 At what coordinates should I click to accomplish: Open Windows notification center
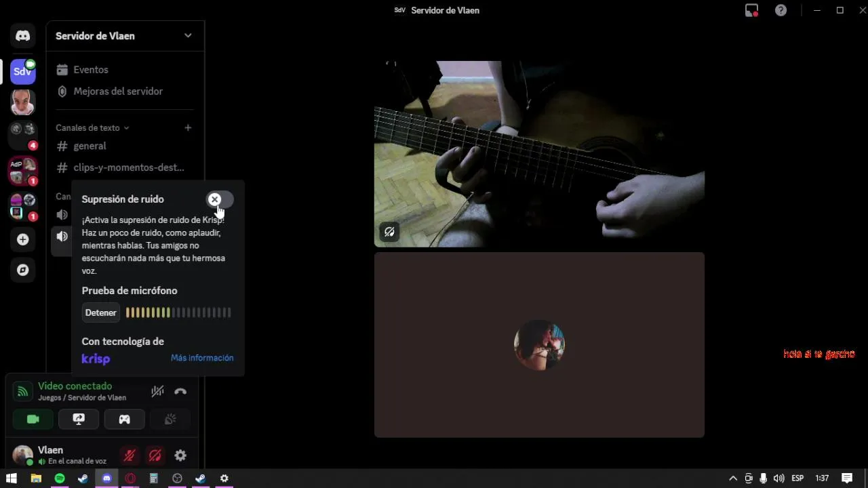847,479
